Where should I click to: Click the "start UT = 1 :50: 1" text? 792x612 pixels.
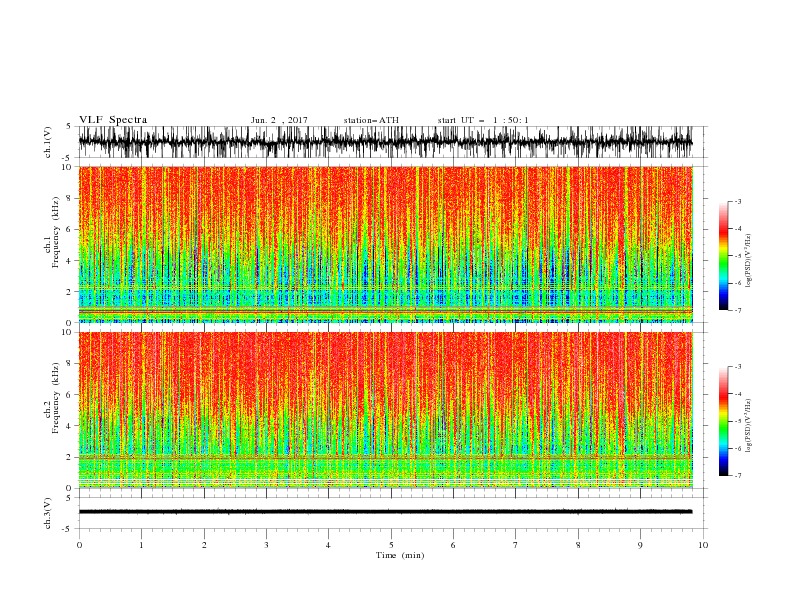pyautogui.click(x=483, y=120)
